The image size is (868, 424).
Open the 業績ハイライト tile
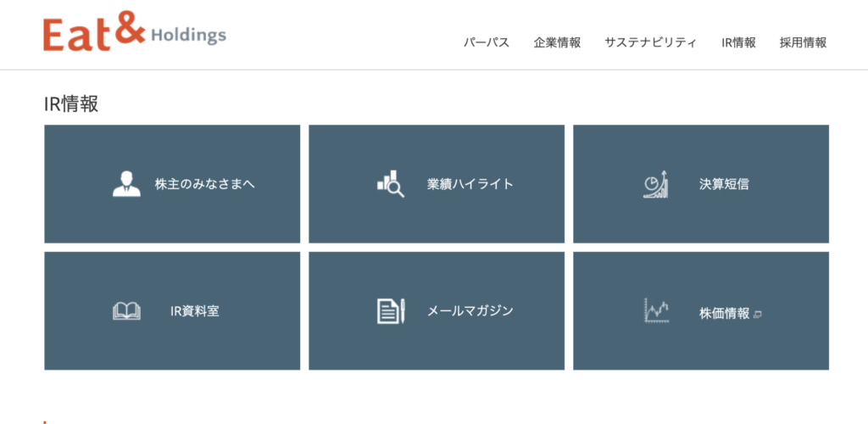(437, 184)
